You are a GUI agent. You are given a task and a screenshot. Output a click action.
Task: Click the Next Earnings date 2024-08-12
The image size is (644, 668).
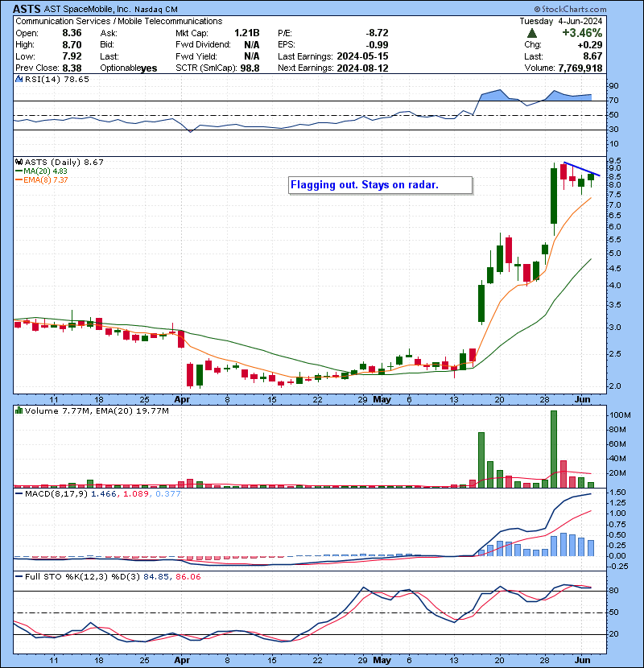click(362, 68)
